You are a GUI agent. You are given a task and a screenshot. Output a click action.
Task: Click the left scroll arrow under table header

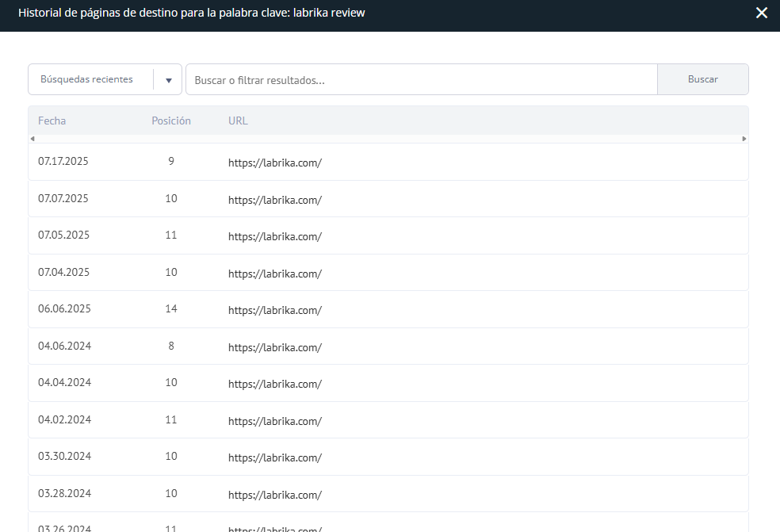(x=32, y=139)
